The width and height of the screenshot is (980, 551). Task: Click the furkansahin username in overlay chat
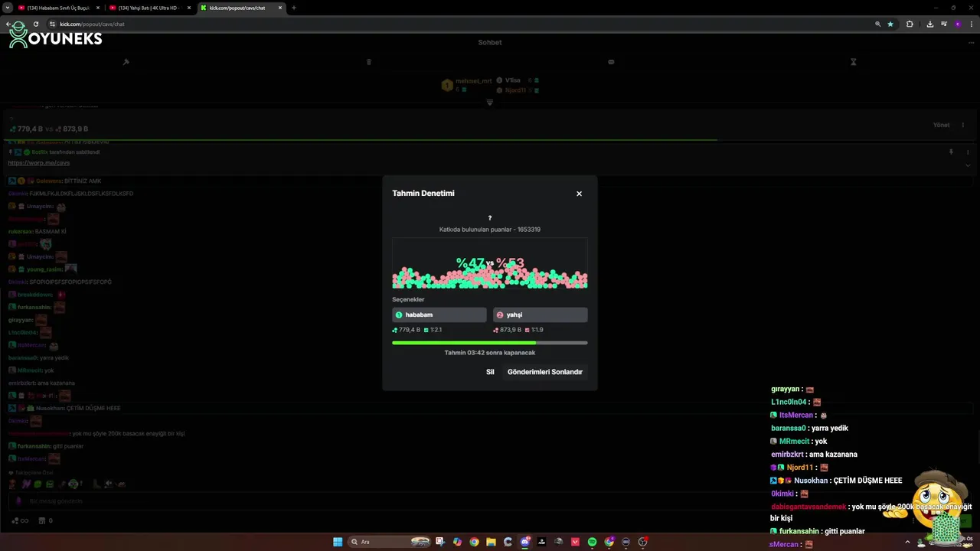coord(799,531)
